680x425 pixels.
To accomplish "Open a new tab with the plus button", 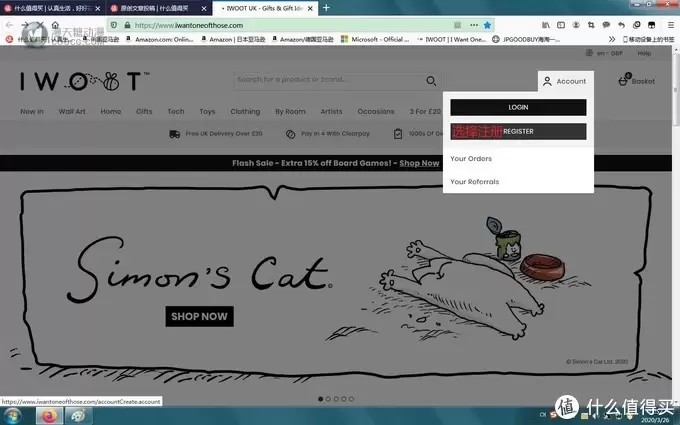I will point(326,8).
